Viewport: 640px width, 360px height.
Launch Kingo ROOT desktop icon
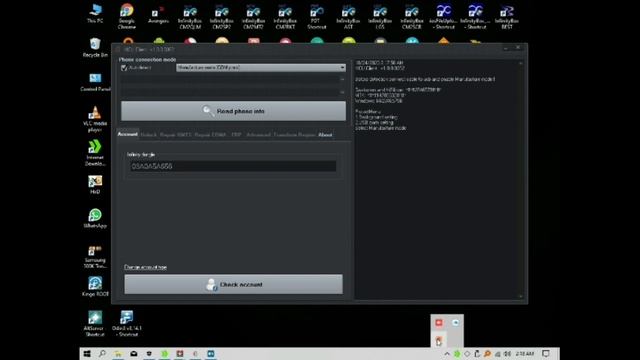[x=95, y=287]
